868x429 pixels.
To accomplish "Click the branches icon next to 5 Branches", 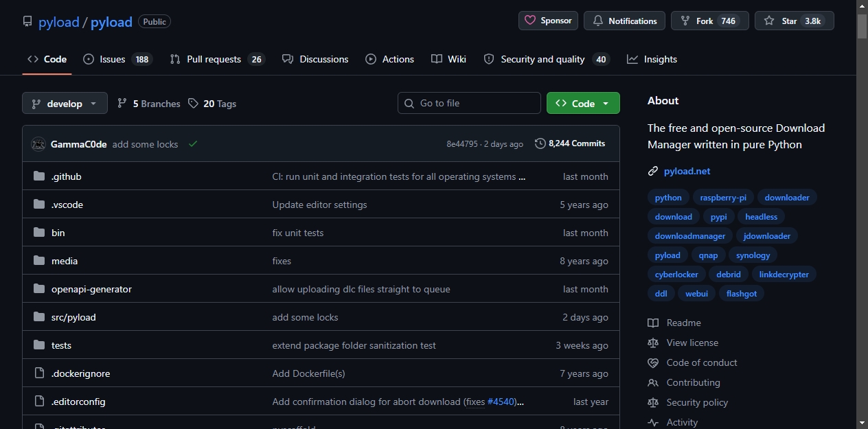I will click(x=122, y=103).
